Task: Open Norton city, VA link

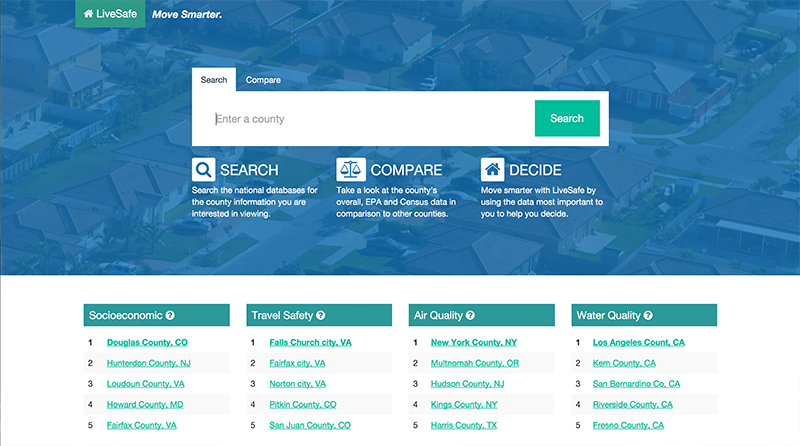Action: 297,384
